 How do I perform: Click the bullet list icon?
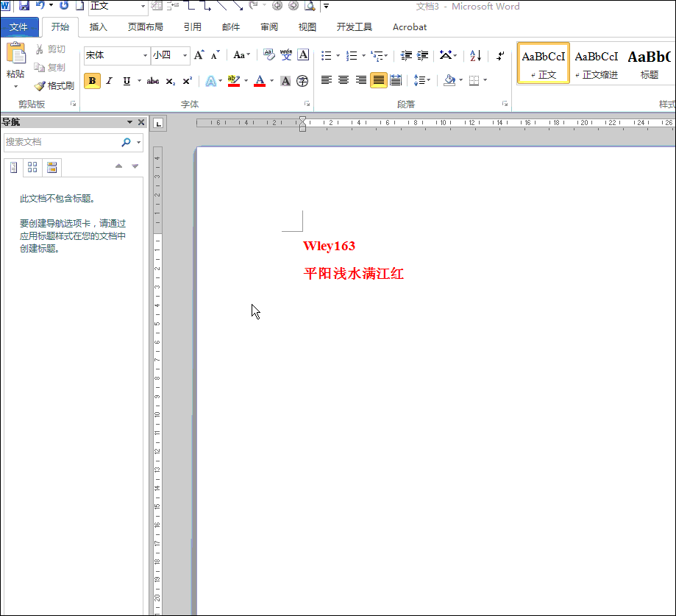coord(327,55)
